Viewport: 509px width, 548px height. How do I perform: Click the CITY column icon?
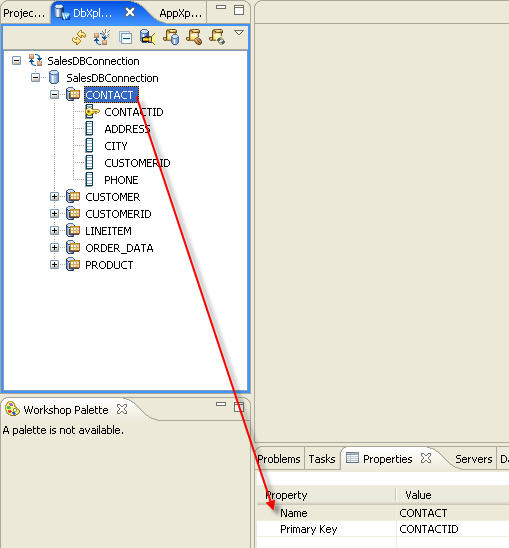pyautogui.click(x=89, y=145)
